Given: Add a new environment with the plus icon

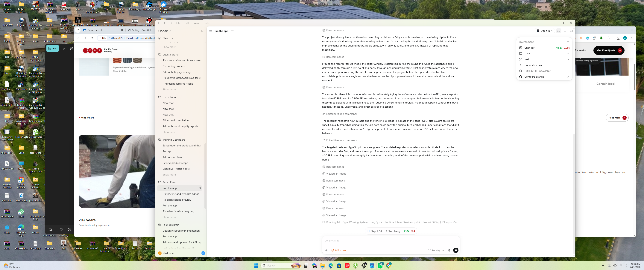Looking at the screenshot, I should [x=568, y=42].
